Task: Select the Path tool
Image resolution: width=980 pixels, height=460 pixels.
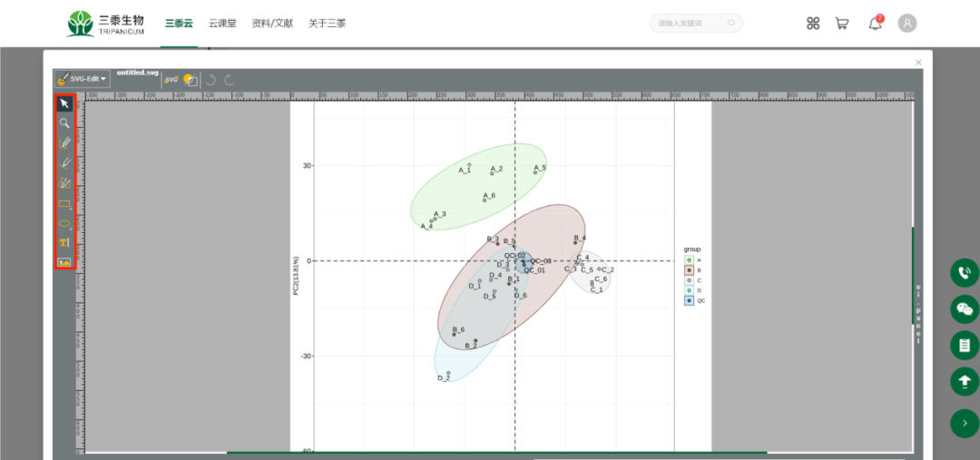Action: [64, 182]
